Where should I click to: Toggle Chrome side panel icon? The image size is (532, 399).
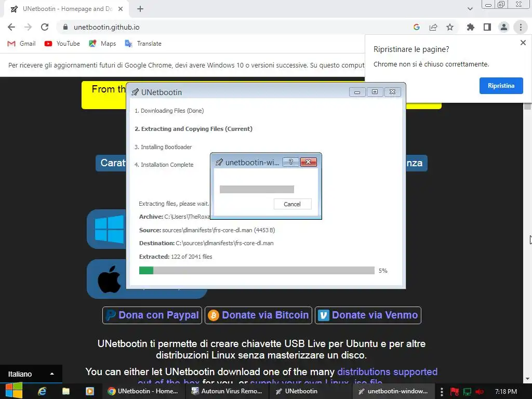(x=487, y=27)
